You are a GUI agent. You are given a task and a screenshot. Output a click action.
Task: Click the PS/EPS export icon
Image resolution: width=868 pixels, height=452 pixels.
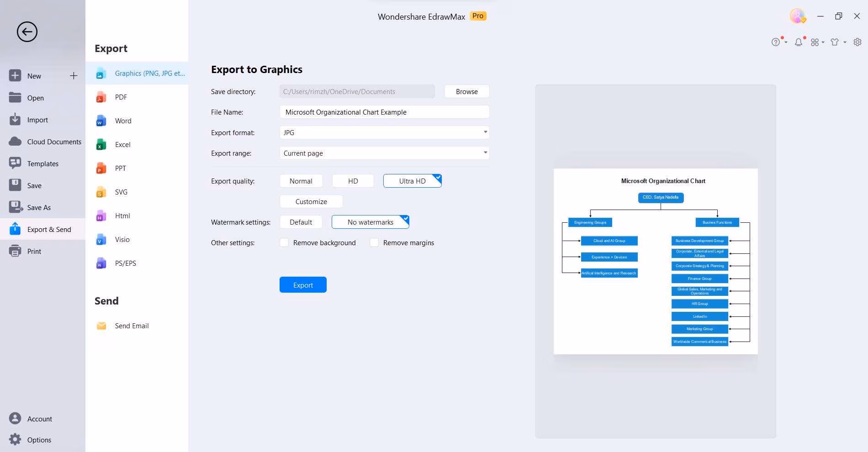(101, 263)
